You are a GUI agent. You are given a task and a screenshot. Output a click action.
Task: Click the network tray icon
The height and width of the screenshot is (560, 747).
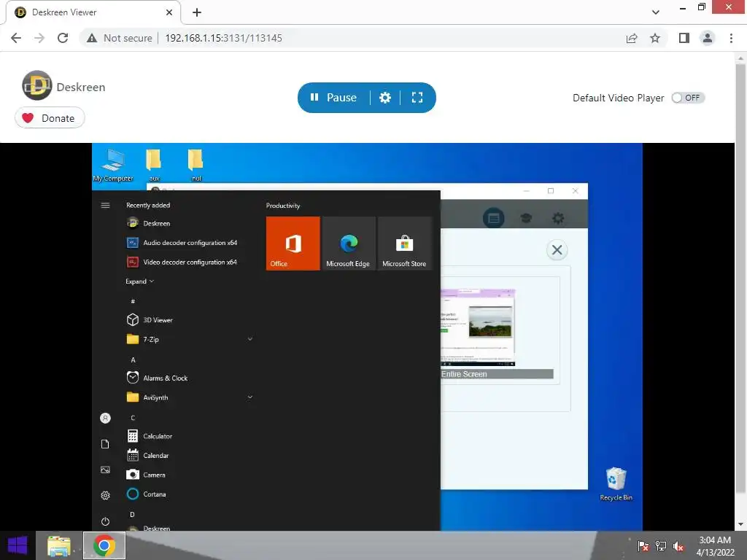661,546
